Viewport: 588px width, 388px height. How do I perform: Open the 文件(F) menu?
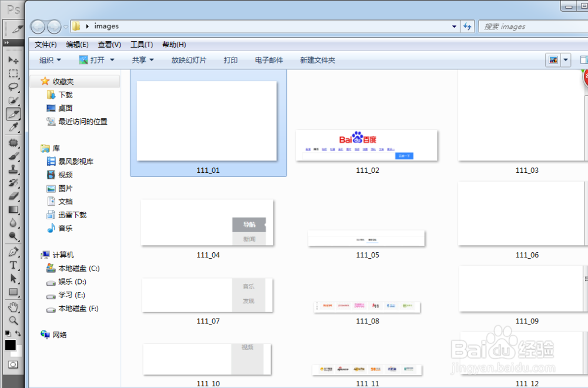45,45
